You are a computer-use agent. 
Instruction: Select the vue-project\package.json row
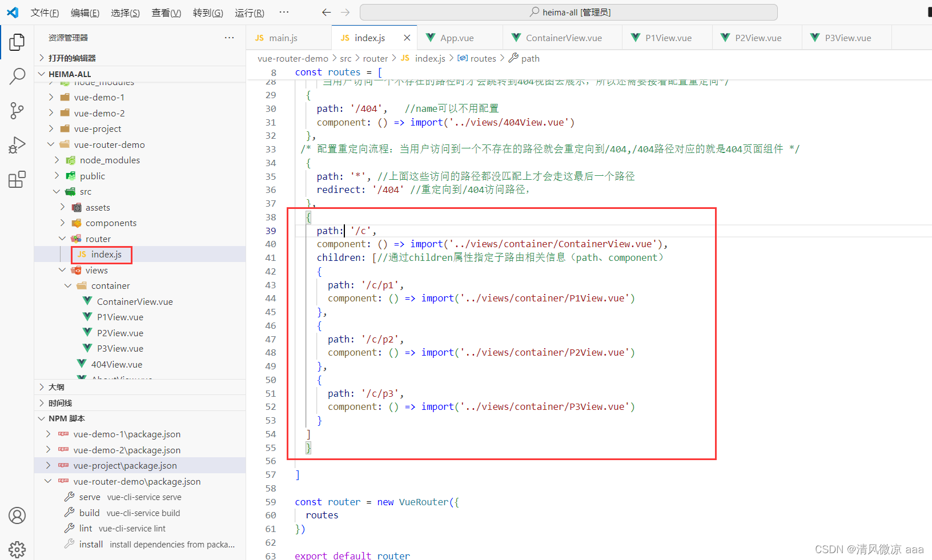[140, 465]
